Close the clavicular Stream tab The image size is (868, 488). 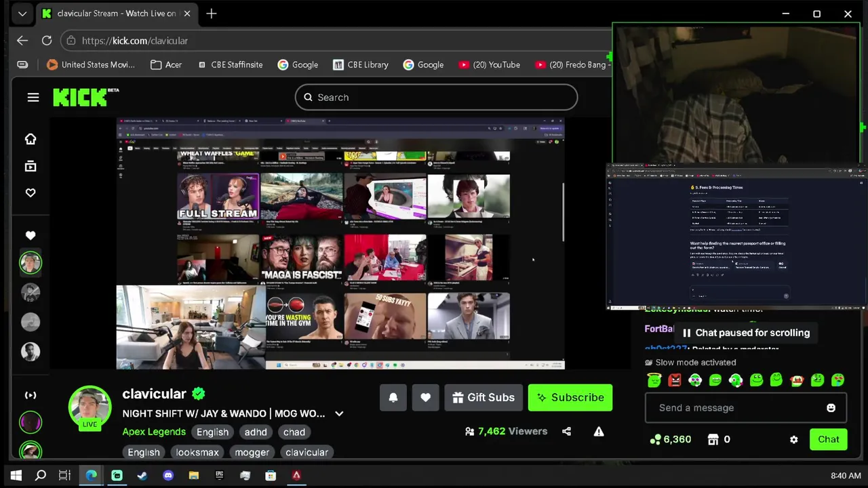(187, 14)
